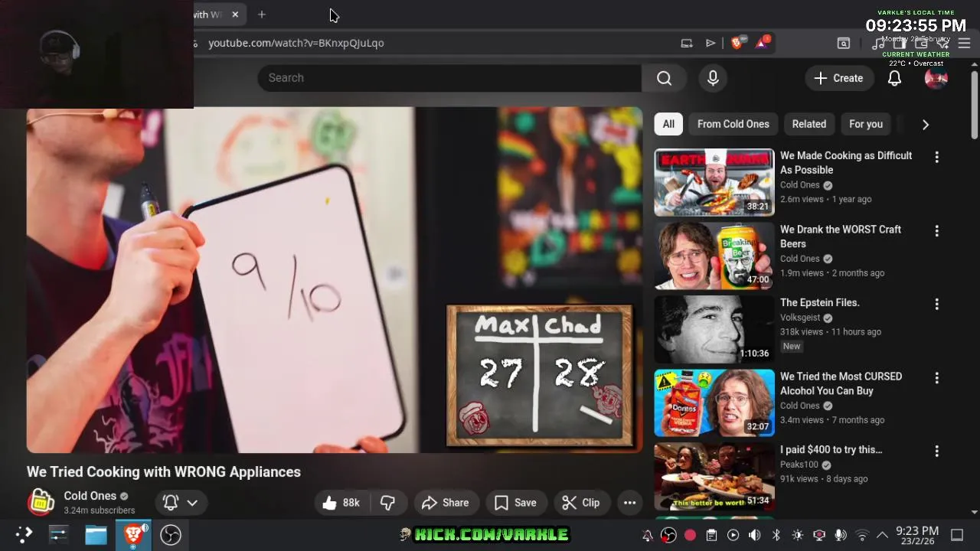Viewport: 980px width, 551px height.
Task: Select the 'Related' filter chip
Action: [809, 124]
